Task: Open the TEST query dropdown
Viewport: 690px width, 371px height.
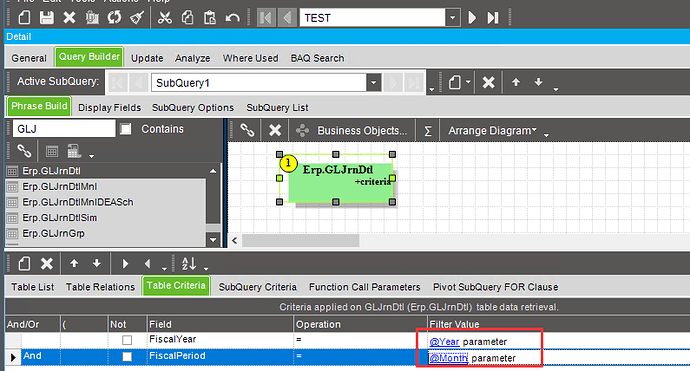Action: (x=452, y=18)
